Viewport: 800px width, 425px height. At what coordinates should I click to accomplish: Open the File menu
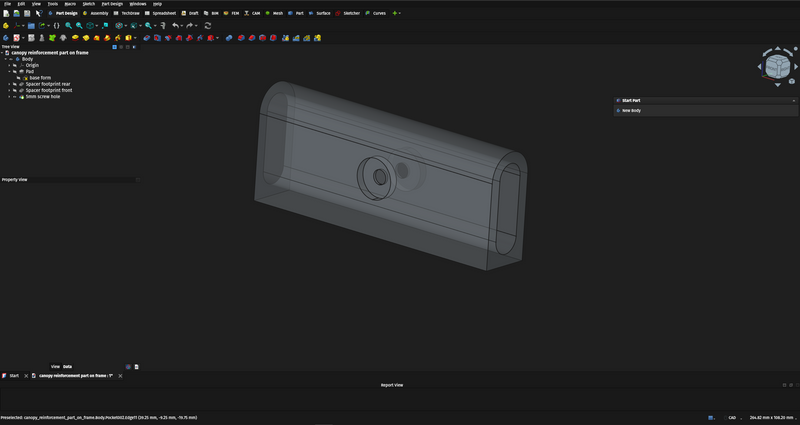coord(7,4)
